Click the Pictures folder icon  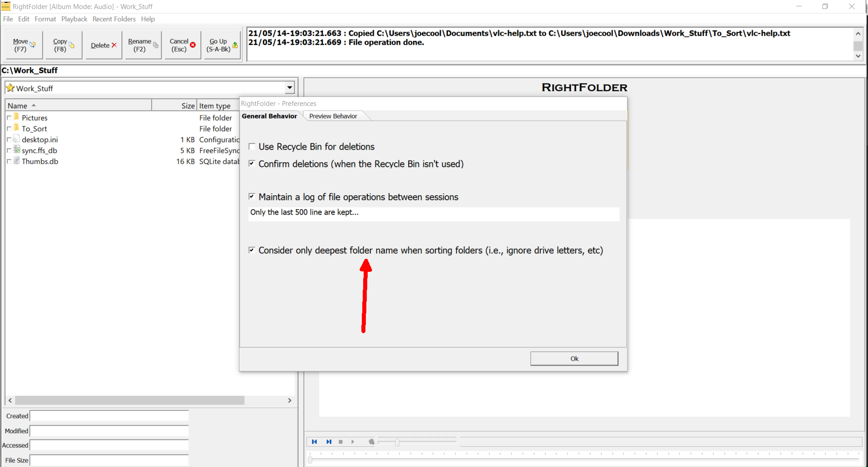[17, 117]
